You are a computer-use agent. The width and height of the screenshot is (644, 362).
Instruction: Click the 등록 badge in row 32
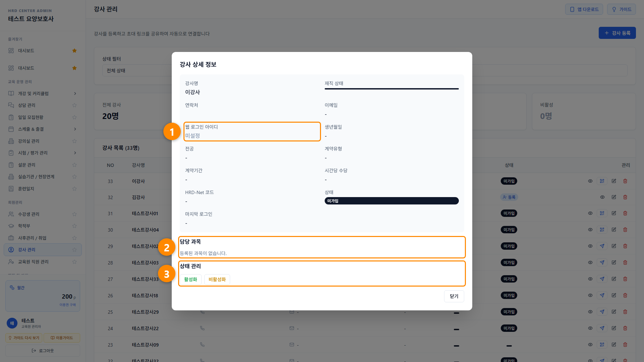pyautogui.click(x=509, y=197)
